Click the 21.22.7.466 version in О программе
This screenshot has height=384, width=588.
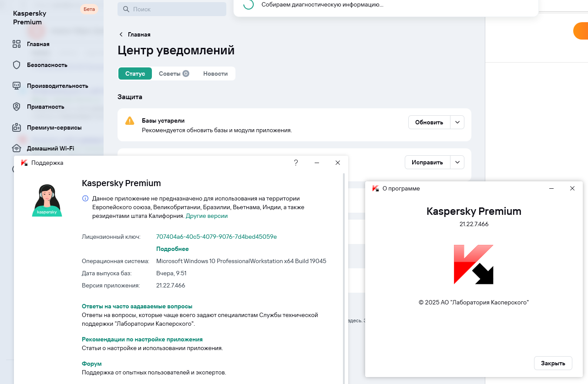pos(474,224)
